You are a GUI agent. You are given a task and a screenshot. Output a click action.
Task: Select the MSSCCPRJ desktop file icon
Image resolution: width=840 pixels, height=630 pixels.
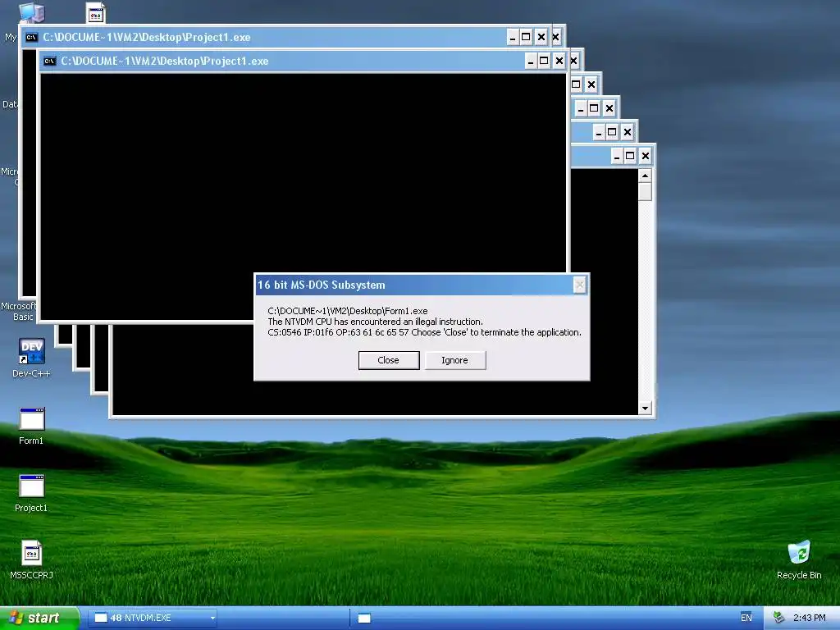(x=32, y=559)
